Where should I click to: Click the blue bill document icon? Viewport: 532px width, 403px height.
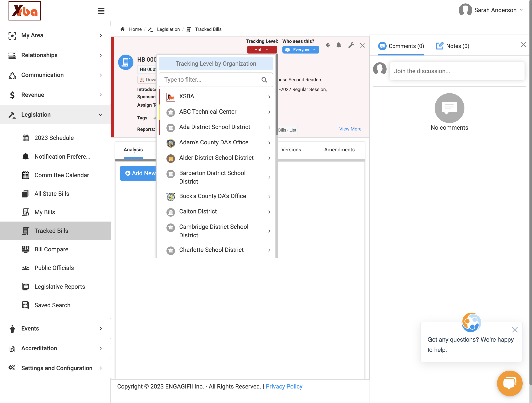(126, 62)
